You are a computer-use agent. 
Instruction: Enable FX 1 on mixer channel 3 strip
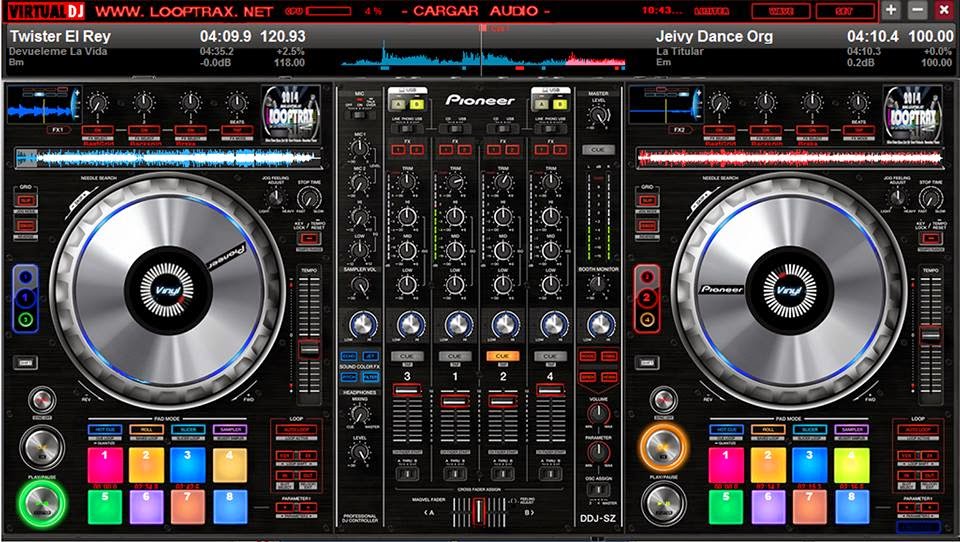coord(399,149)
